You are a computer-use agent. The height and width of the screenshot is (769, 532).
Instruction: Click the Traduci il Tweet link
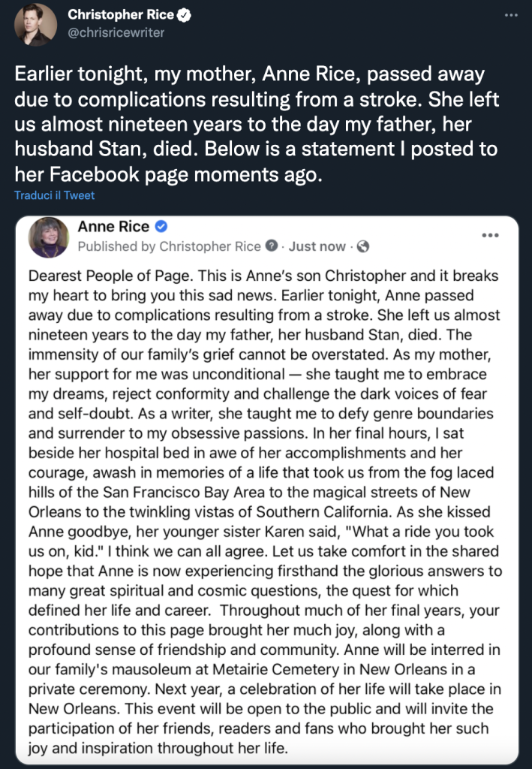(x=54, y=195)
